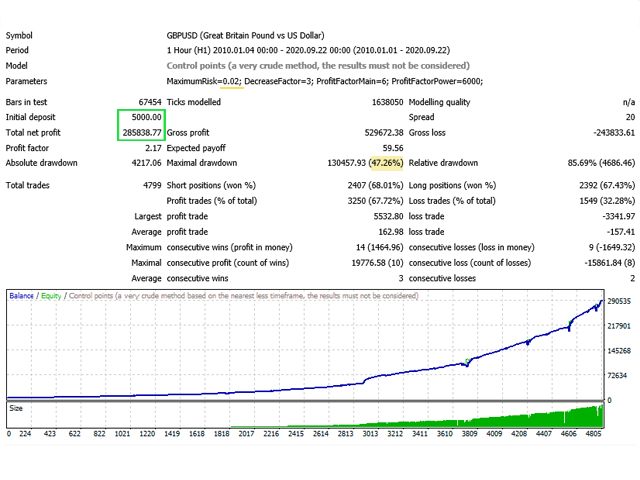Click the Size label in the lower chart panel
Image resolution: width=640 pixels, height=480 pixels.
pyautogui.click(x=16, y=408)
